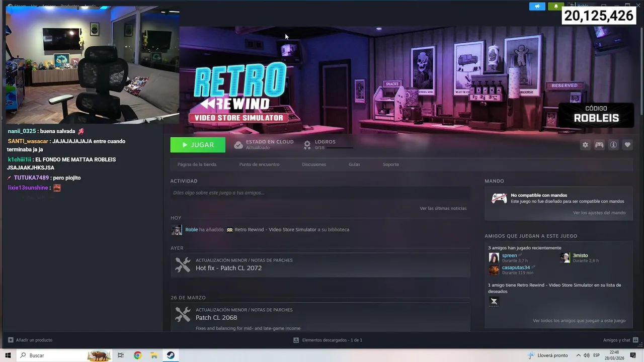
Task: Switch to the Guías tab
Action: [354, 164]
